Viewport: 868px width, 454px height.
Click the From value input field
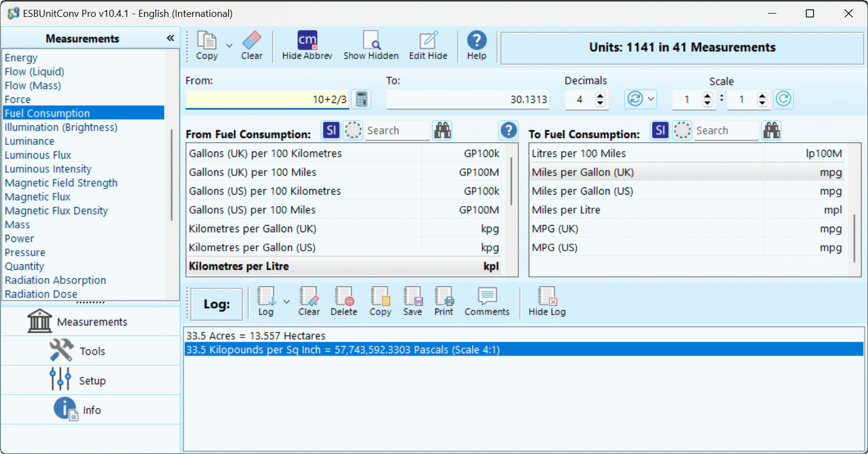tap(267, 99)
